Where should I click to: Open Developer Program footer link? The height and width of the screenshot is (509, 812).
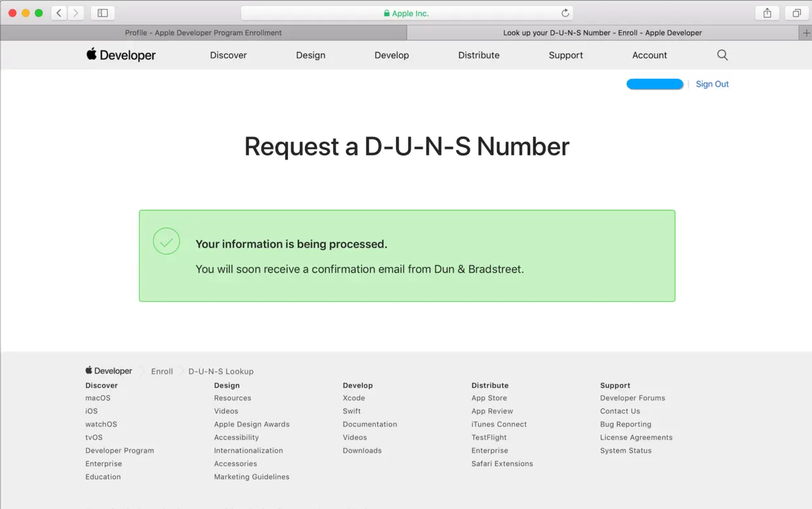[120, 451]
